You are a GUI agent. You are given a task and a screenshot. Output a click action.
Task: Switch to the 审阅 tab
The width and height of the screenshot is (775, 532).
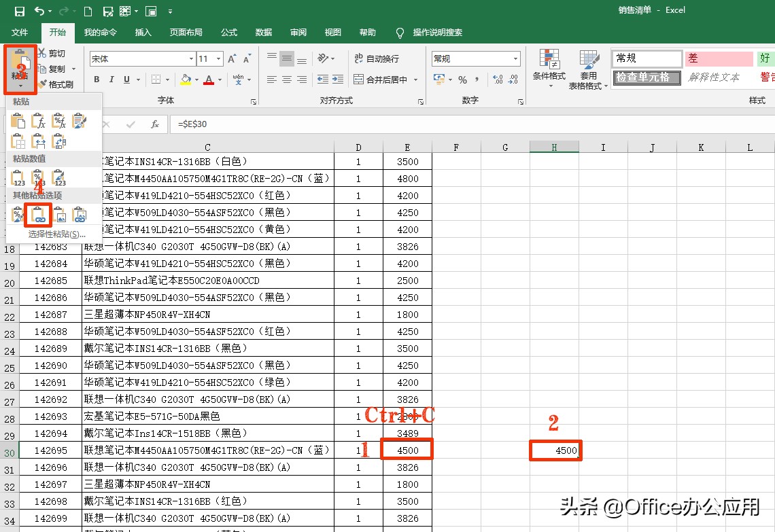click(298, 32)
